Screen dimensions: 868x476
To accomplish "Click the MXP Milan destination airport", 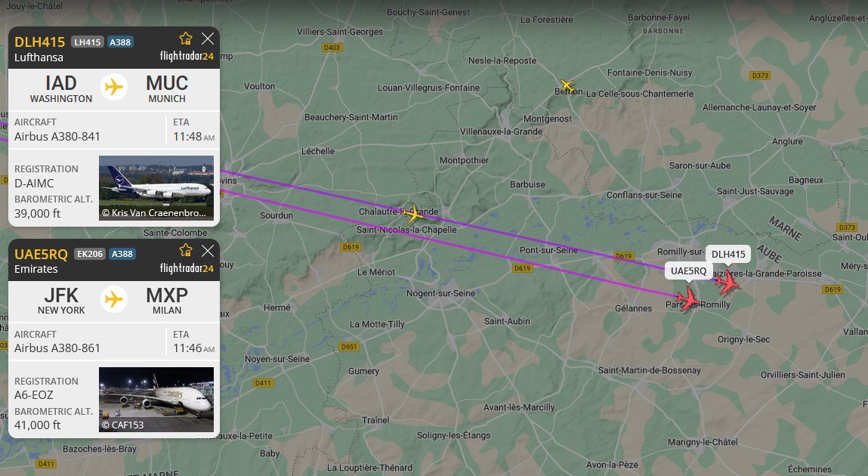I will coord(167,301).
